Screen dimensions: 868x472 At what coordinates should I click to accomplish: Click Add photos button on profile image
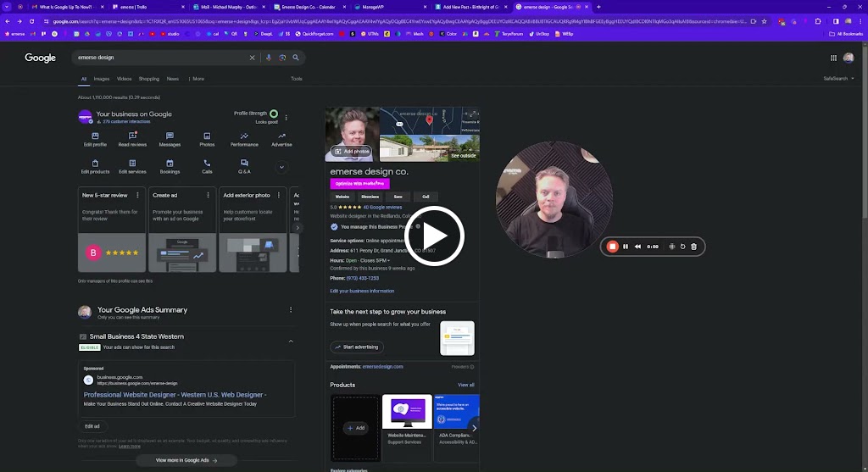pyautogui.click(x=351, y=152)
